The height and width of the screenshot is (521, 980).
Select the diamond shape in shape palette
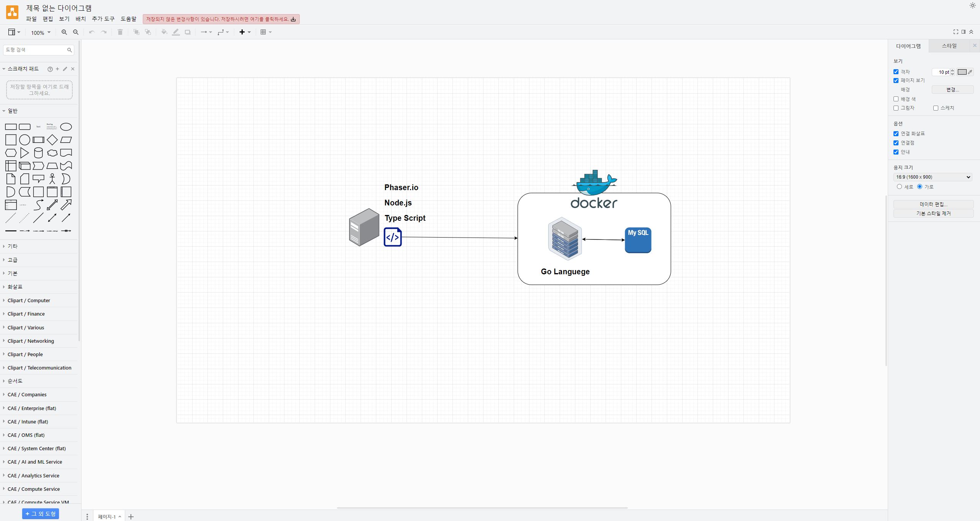[52, 140]
